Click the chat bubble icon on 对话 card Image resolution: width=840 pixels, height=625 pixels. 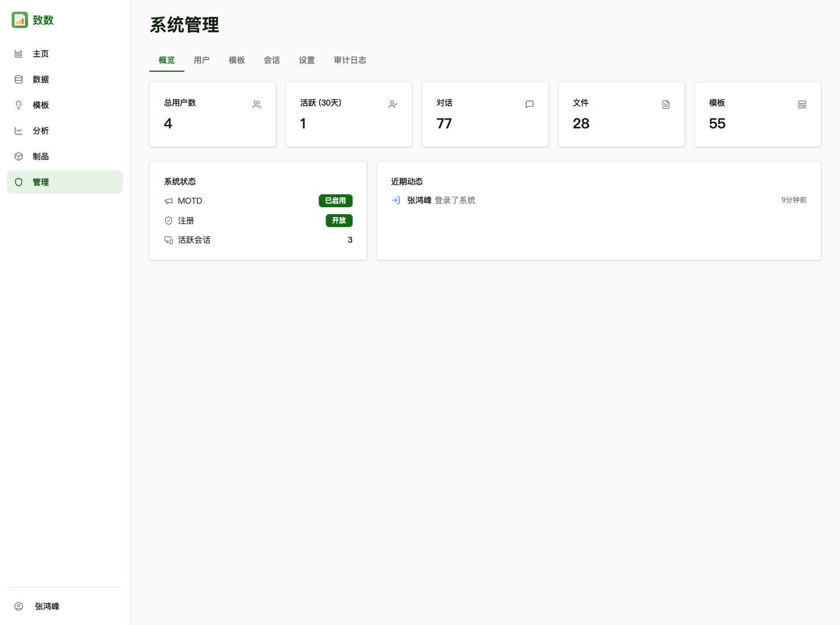[x=530, y=104]
